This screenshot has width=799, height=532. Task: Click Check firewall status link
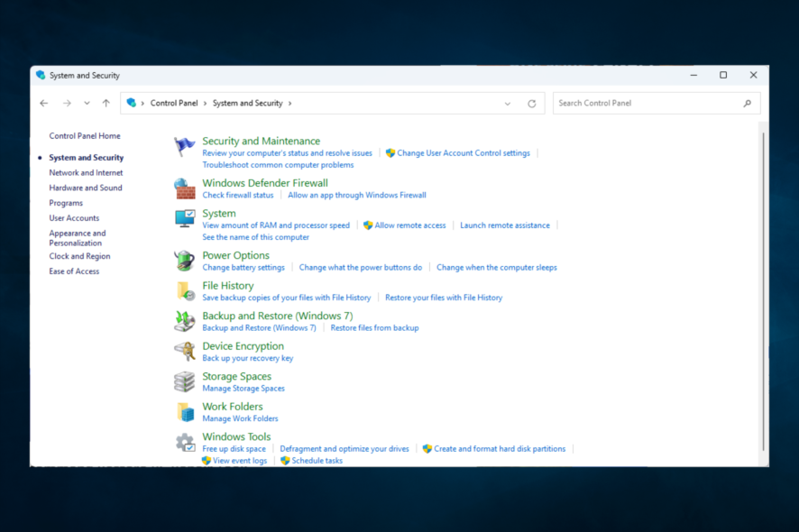(237, 195)
